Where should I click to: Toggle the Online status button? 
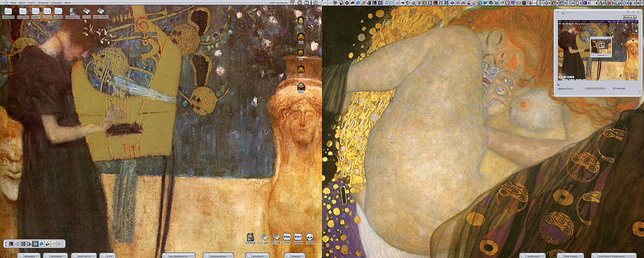coord(629,17)
